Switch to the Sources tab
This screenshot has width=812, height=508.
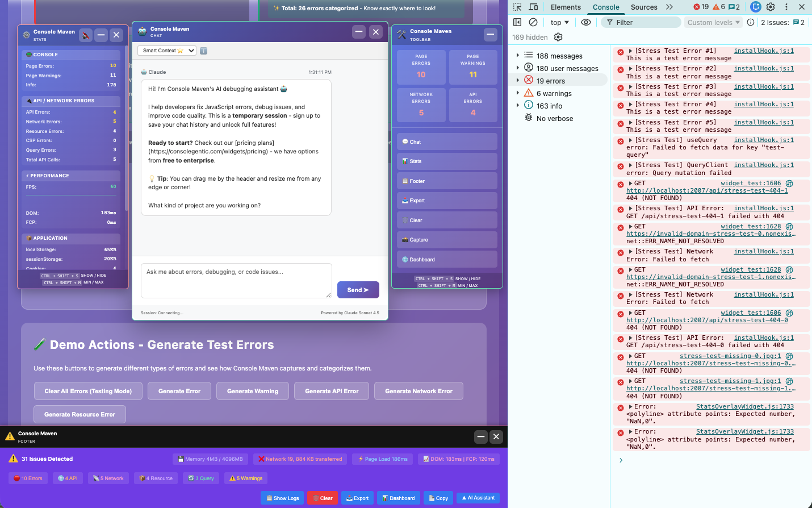click(x=643, y=7)
